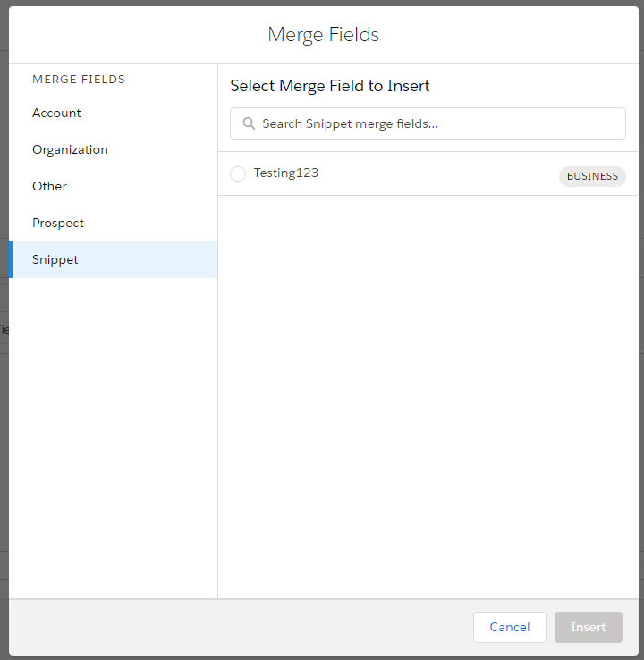
Task: Click the Merge Fields dialog title
Action: point(323,35)
